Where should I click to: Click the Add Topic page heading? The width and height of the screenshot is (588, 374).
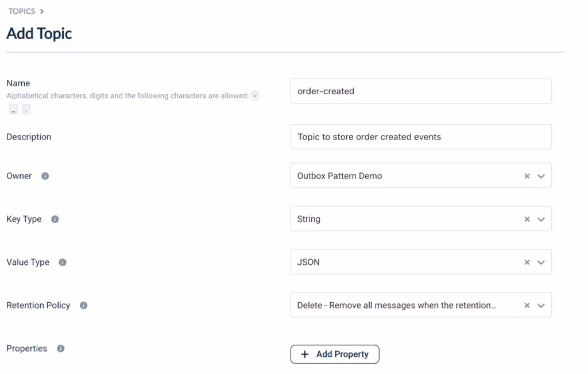pyautogui.click(x=40, y=33)
